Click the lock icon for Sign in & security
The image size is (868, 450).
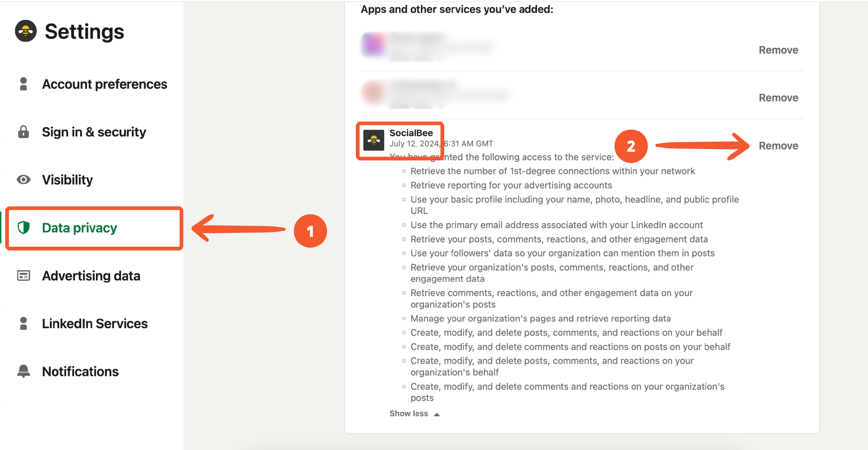point(23,132)
